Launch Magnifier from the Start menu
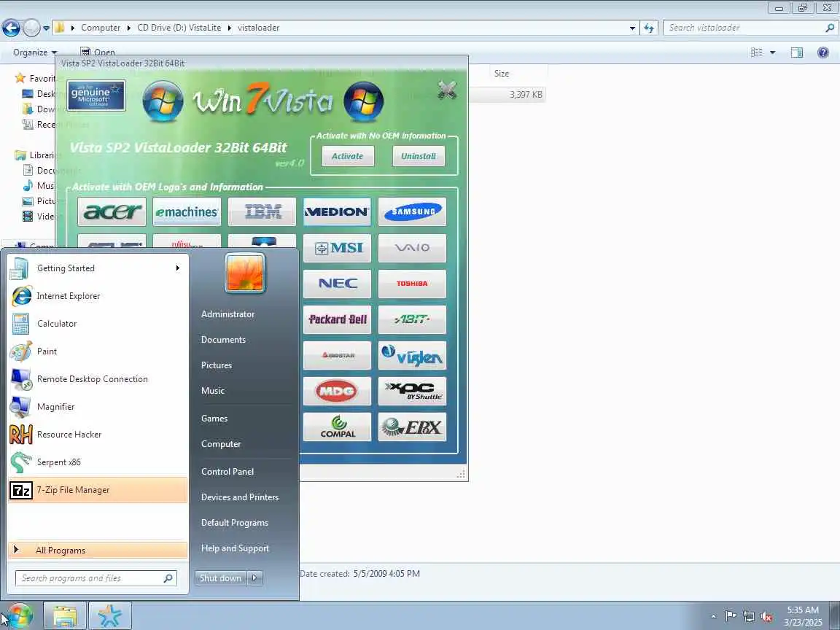Screen dimensions: 840x630 coord(98,407)
